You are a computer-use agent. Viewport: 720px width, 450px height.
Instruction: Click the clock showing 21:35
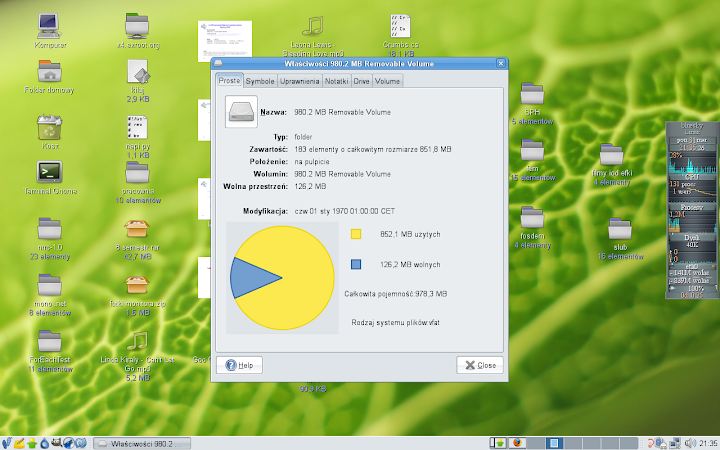tap(709, 443)
